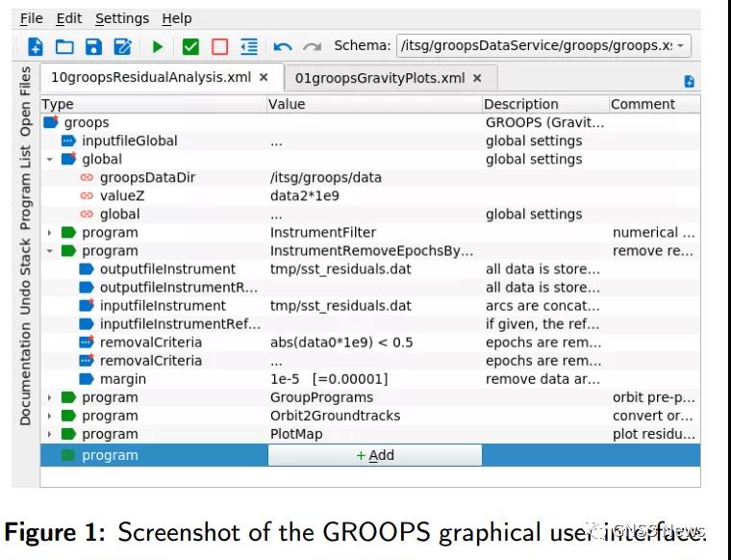Click the Undo arrow icon
Image resolution: width=731 pixels, height=560 pixels.
click(x=283, y=46)
